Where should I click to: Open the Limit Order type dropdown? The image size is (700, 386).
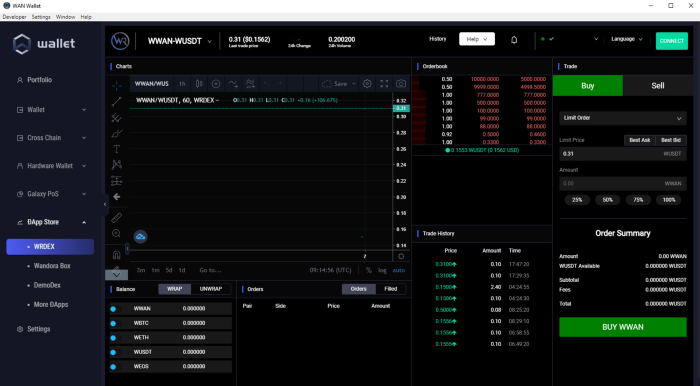tap(623, 118)
